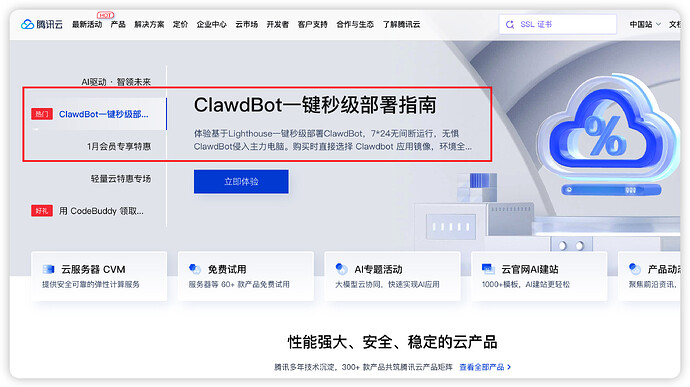
Task: Open the 免费试用 card
Action: pyautogui.click(x=246, y=276)
